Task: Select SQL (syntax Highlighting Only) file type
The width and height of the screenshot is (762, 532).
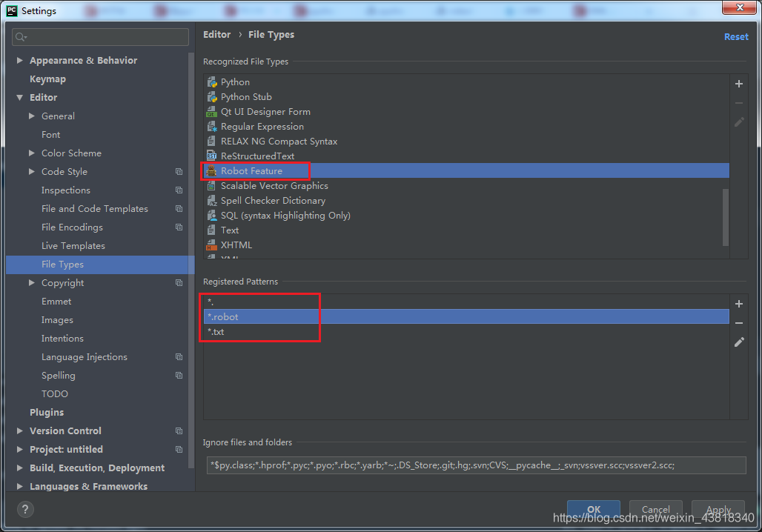Action: [466, 215]
